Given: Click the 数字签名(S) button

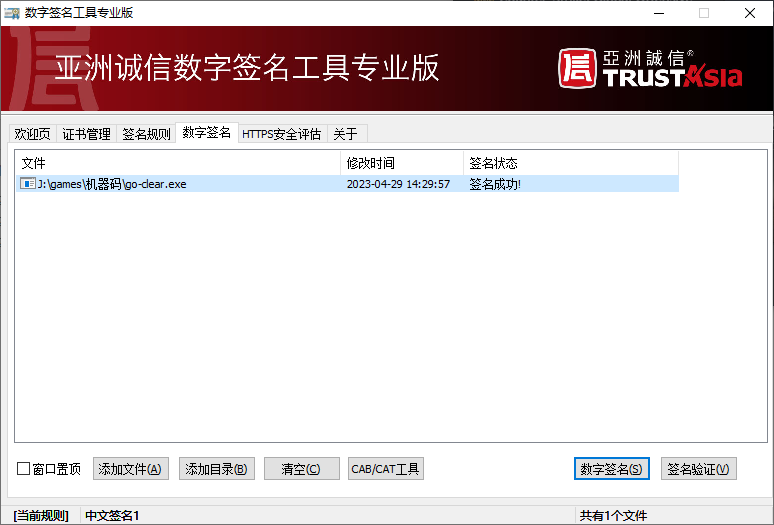Looking at the screenshot, I should click(612, 469).
